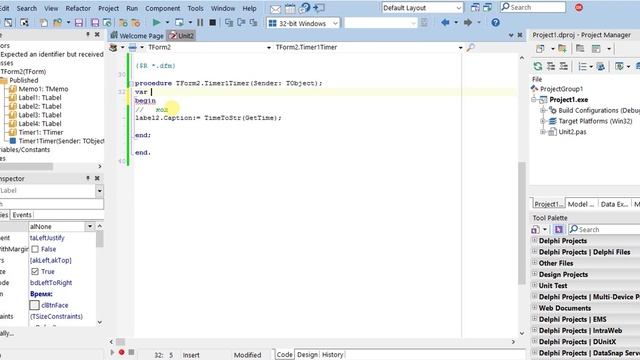Open Help with the blue question mark
The width and height of the screenshot is (640, 360).
pos(496,23)
